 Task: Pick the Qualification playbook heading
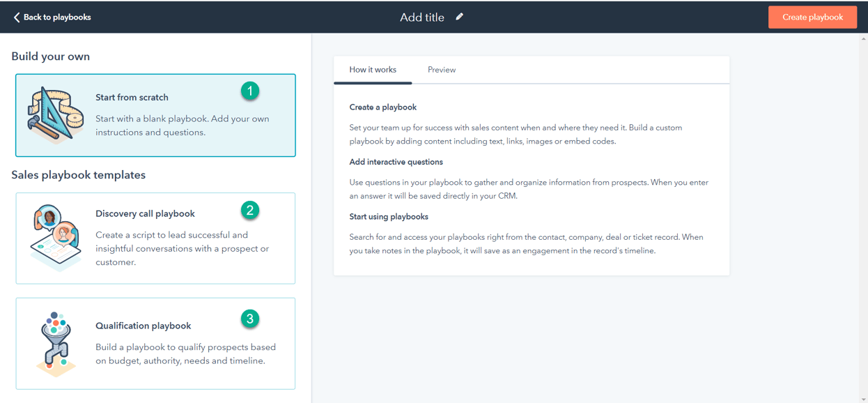click(143, 326)
